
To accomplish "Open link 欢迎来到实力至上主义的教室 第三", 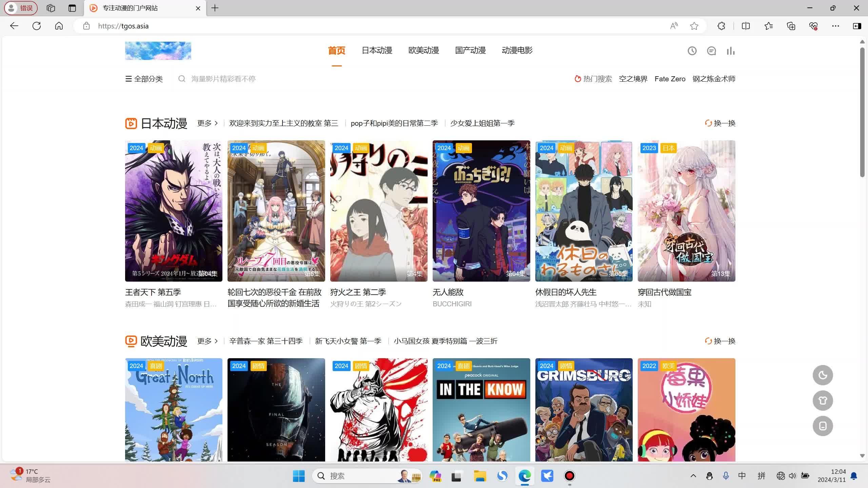I will pyautogui.click(x=283, y=123).
